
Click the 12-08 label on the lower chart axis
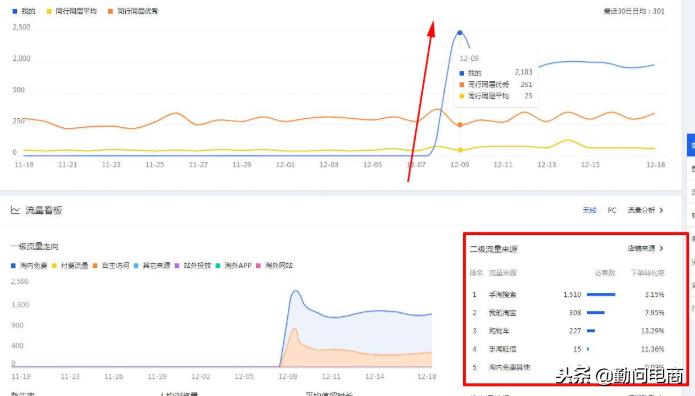pyautogui.click(x=287, y=376)
